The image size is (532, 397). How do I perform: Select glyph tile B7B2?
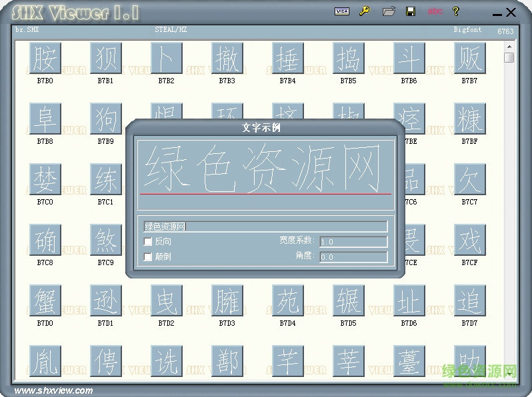167,58
